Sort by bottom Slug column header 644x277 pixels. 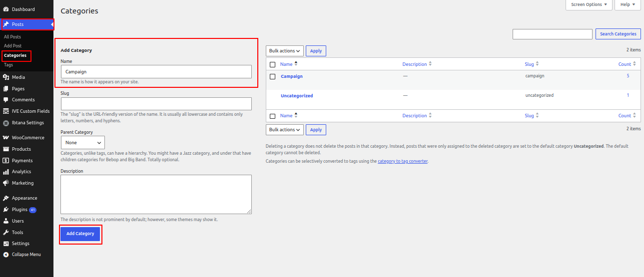tap(529, 116)
